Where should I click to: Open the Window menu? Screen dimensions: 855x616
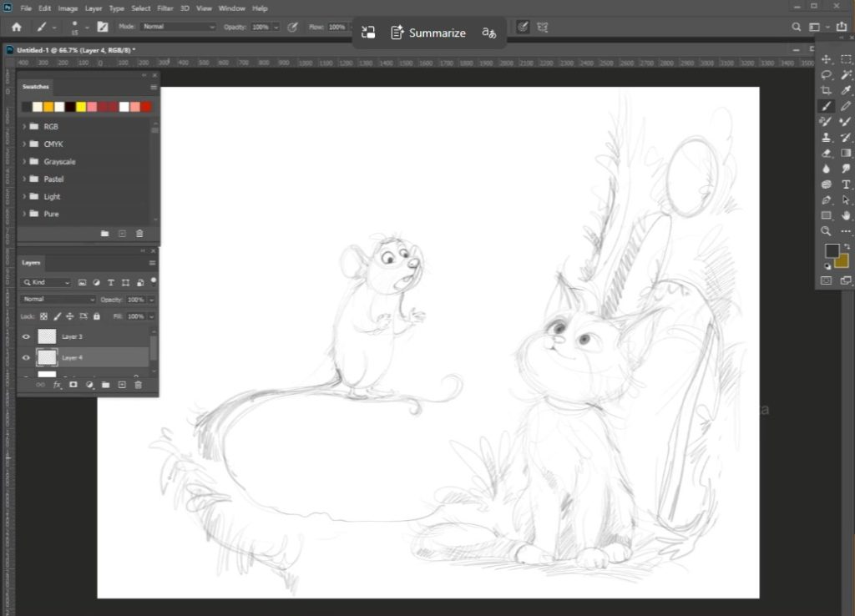[x=230, y=9]
